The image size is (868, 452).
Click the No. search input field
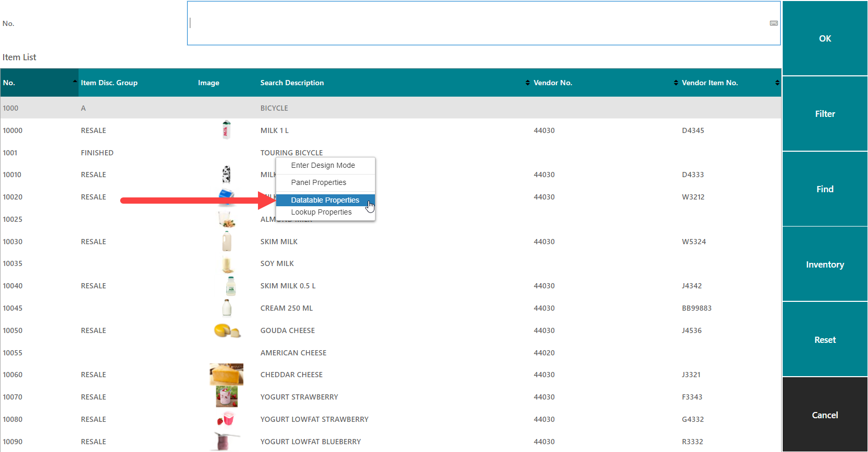[478, 23]
